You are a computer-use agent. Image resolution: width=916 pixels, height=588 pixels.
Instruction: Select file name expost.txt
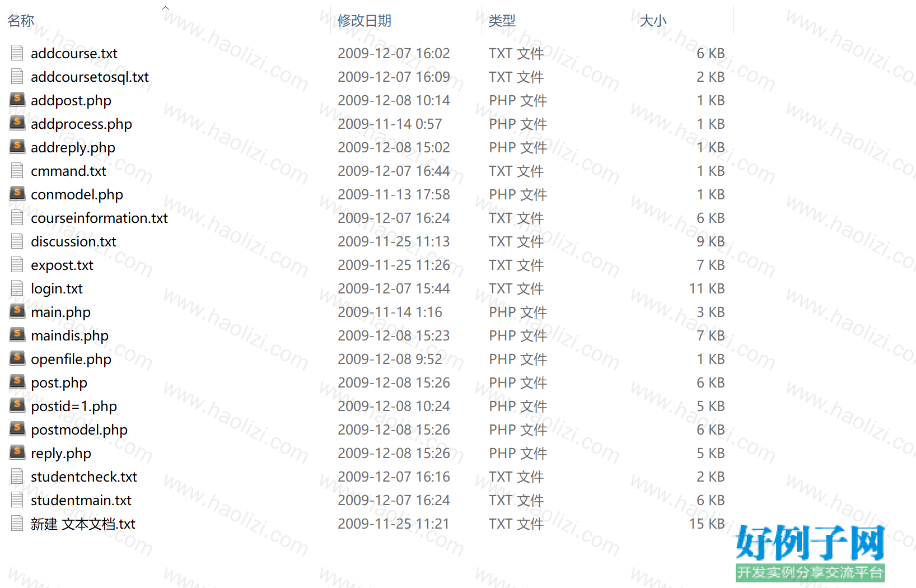pyautogui.click(x=62, y=265)
